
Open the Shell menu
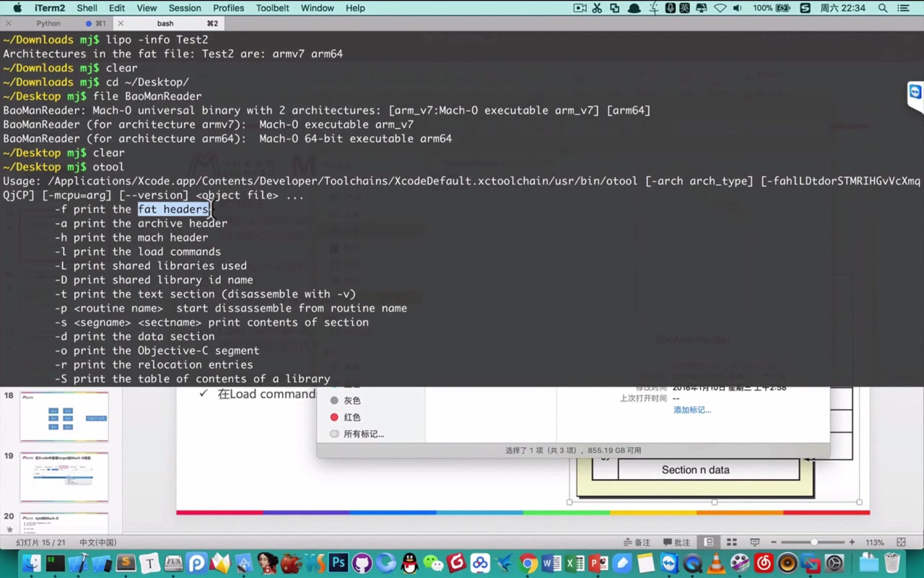point(87,8)
